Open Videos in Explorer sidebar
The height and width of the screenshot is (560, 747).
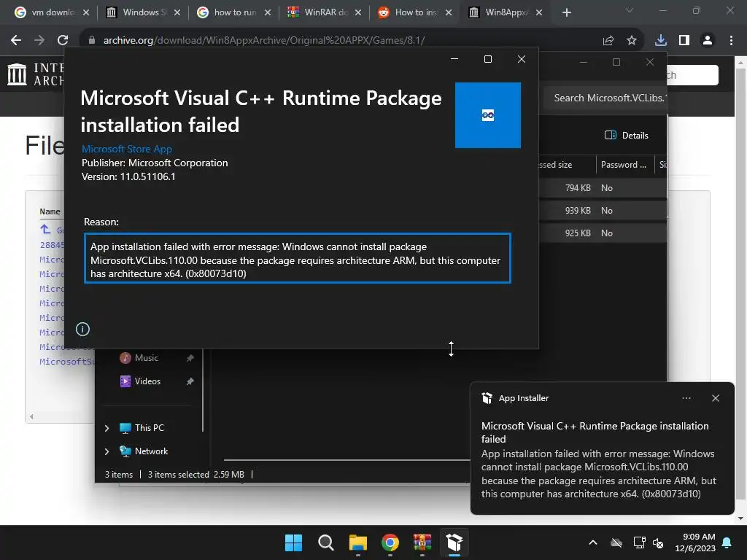coord(147,381)
